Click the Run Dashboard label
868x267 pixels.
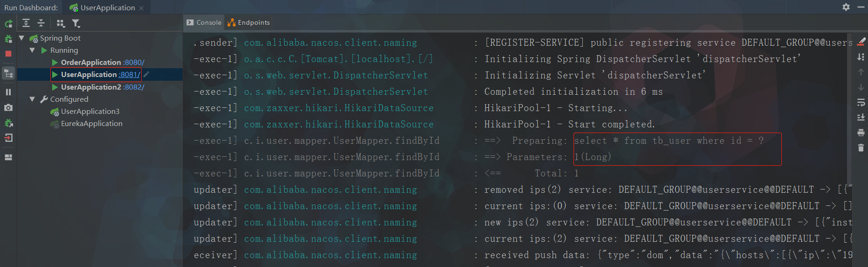pos(31,7)
